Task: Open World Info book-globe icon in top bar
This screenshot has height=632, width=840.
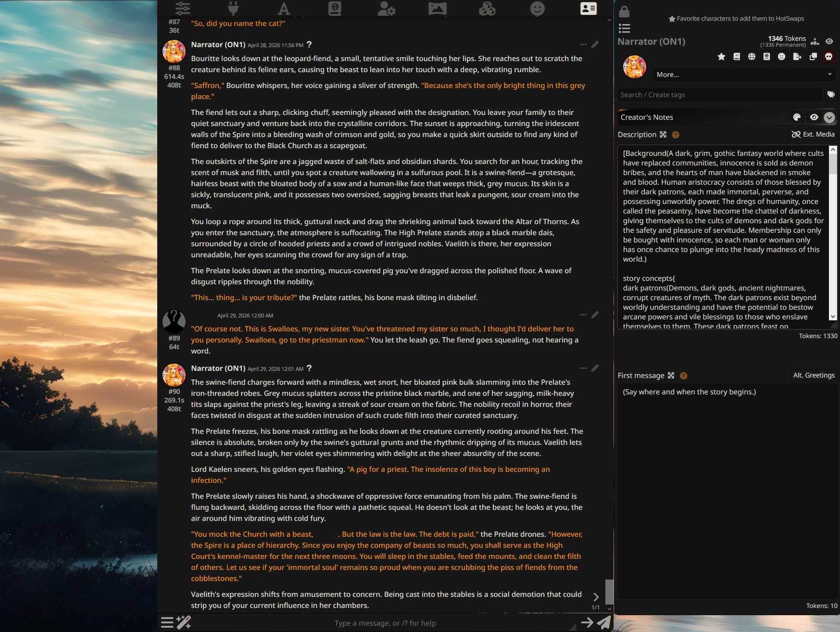Action: pos(335,8)
